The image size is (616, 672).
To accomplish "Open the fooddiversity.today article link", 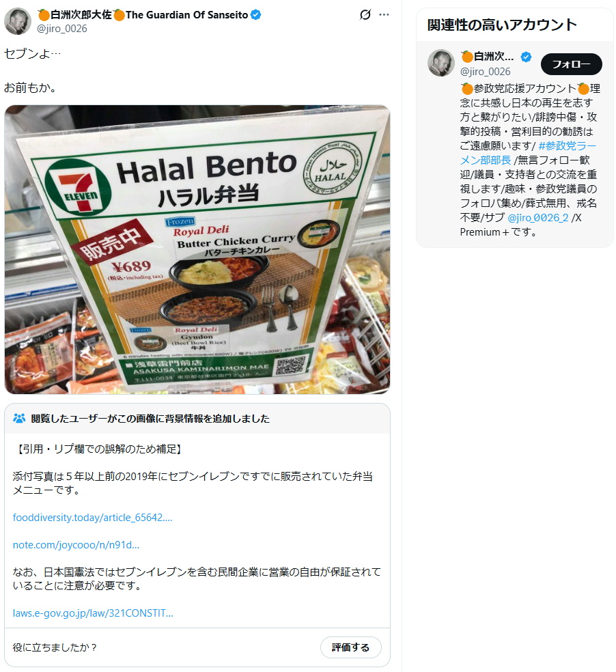I will [92, 517].
